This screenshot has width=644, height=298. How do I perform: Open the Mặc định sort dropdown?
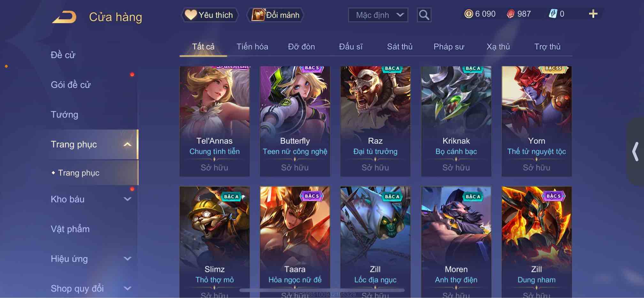pos(378,15)
